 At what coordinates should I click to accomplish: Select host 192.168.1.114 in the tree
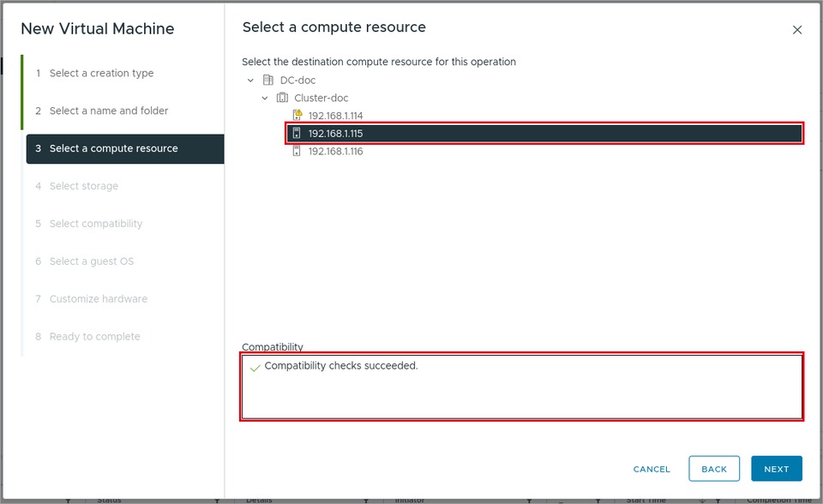(335, 116)
